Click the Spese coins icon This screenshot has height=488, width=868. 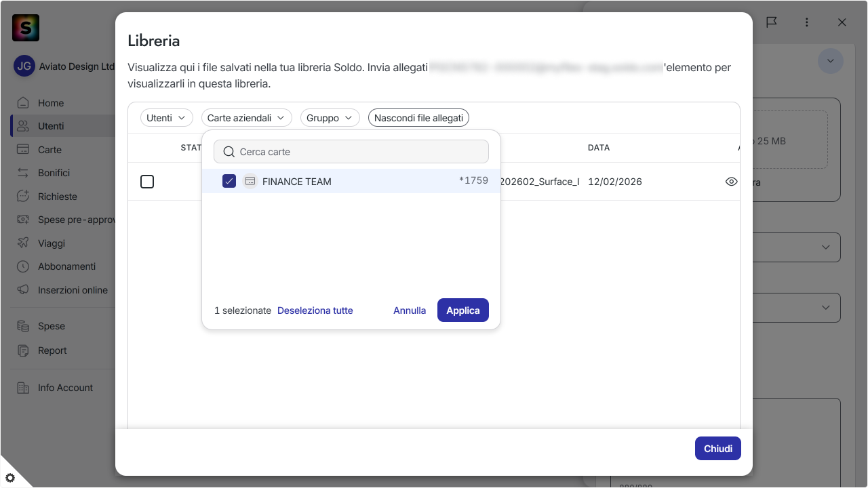(x=23, y=326)
